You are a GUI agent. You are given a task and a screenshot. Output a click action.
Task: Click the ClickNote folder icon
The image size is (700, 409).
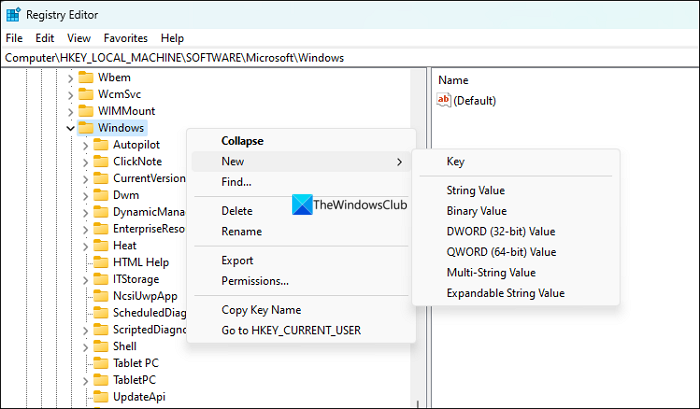click(101, 161)
